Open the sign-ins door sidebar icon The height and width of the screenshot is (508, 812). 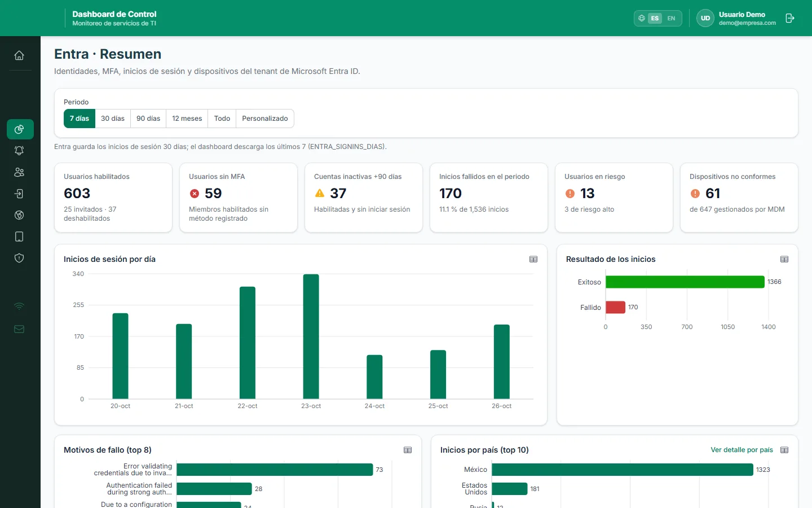[x=19, y=194]
